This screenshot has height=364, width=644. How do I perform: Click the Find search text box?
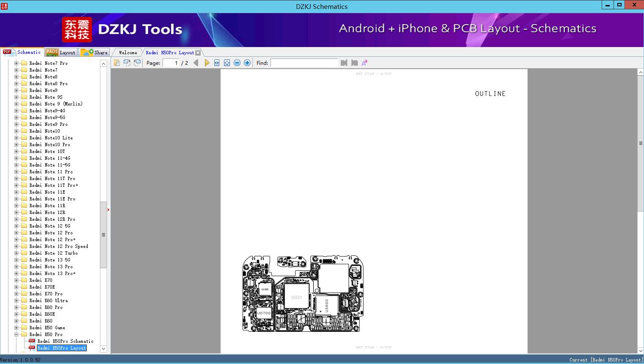[304, 63]
